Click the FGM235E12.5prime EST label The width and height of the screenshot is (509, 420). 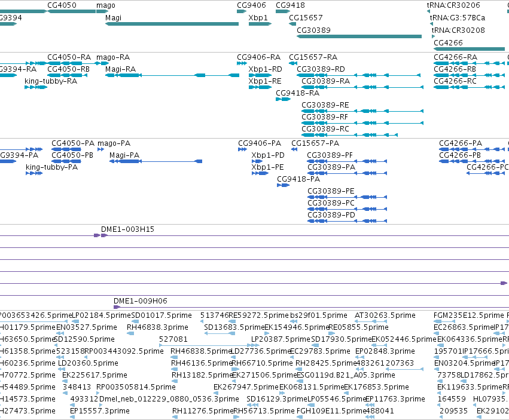[x=469, y=315]
